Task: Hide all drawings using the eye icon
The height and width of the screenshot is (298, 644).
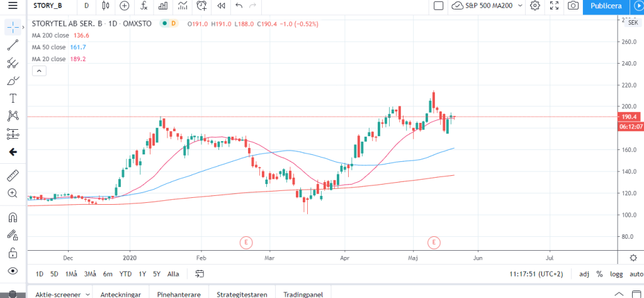Action: (13, 270)
